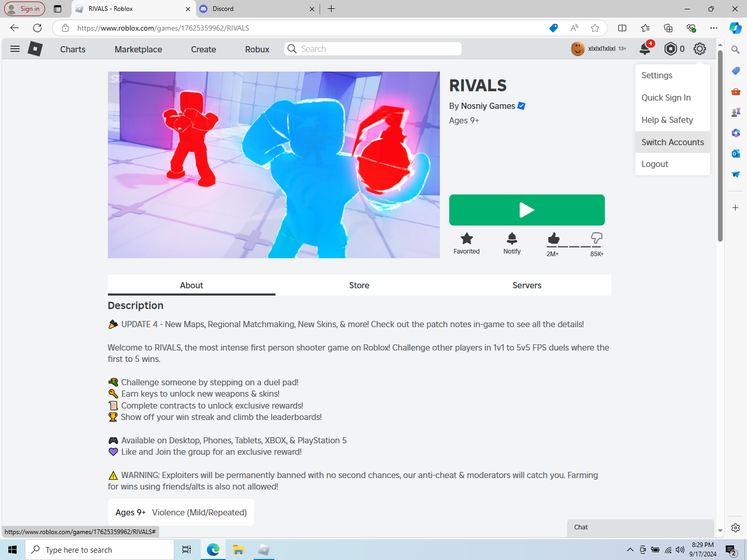747x560 pixels.
Task: Open File Explorer from the taskbar
Action: (238, 550)
